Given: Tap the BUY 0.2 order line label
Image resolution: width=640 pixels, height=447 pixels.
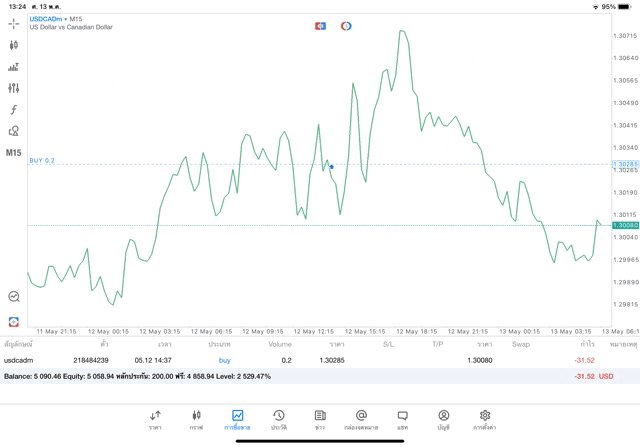Looking at the screenshot, I should (x=42, y=160).
